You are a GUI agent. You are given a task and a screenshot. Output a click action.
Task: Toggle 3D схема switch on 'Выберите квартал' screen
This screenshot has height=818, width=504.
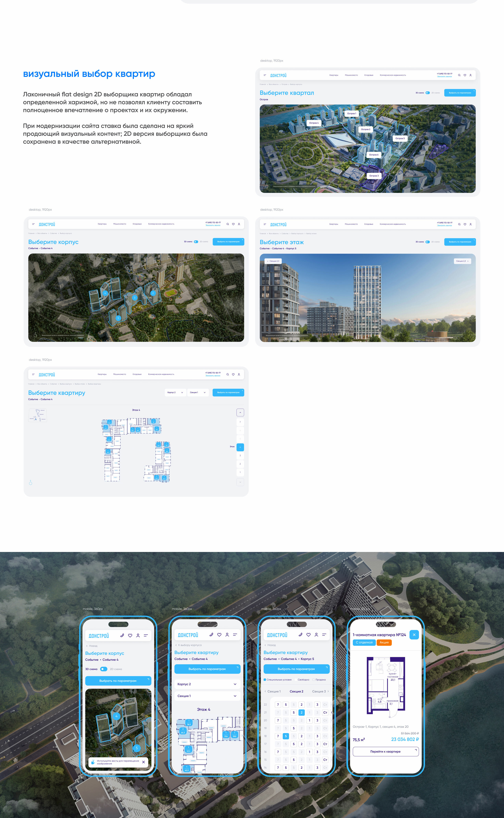pyautogui.click(x=428, y=93)
